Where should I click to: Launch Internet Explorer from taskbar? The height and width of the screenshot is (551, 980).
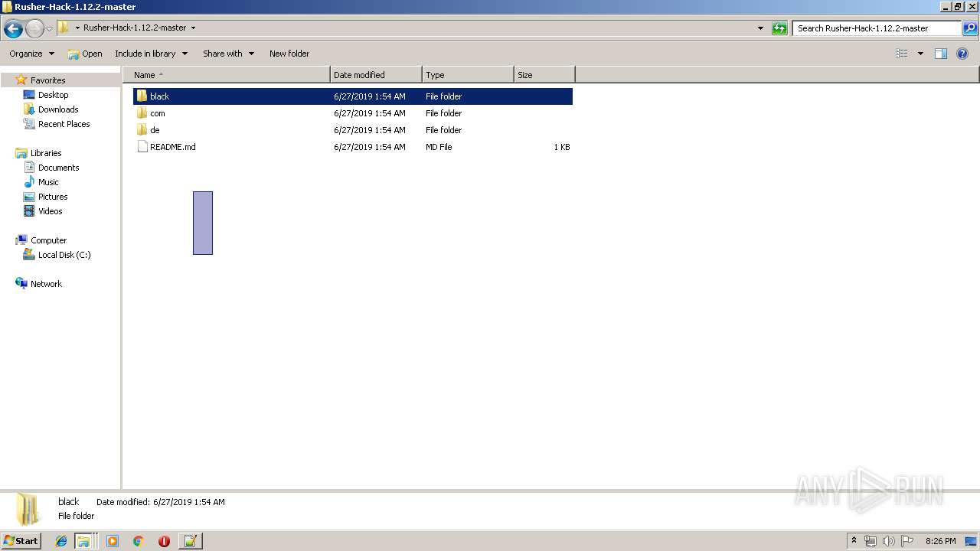coord(61,541)
